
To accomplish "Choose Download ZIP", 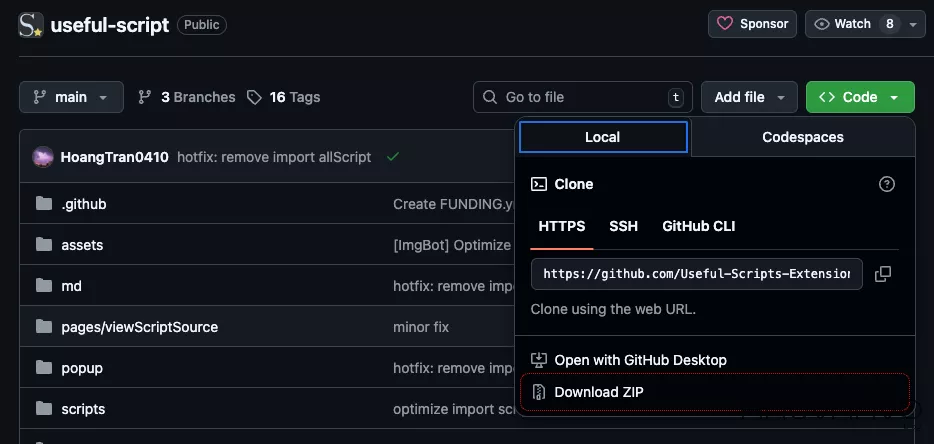I will pyautogui.click(x=715, y=392).
